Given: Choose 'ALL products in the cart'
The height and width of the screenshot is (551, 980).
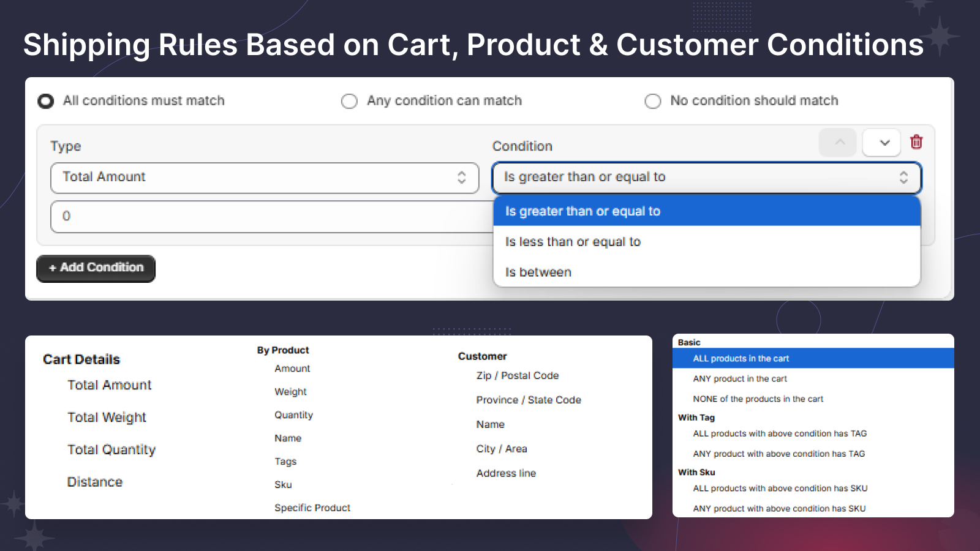Looking at the screenshot, I should tap(813, 359).
